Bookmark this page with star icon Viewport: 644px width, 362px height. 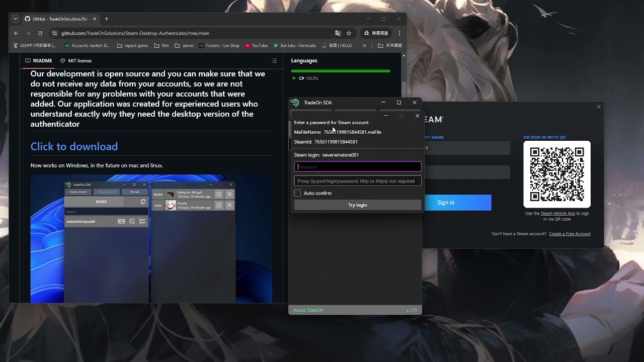tap(349, 33)
